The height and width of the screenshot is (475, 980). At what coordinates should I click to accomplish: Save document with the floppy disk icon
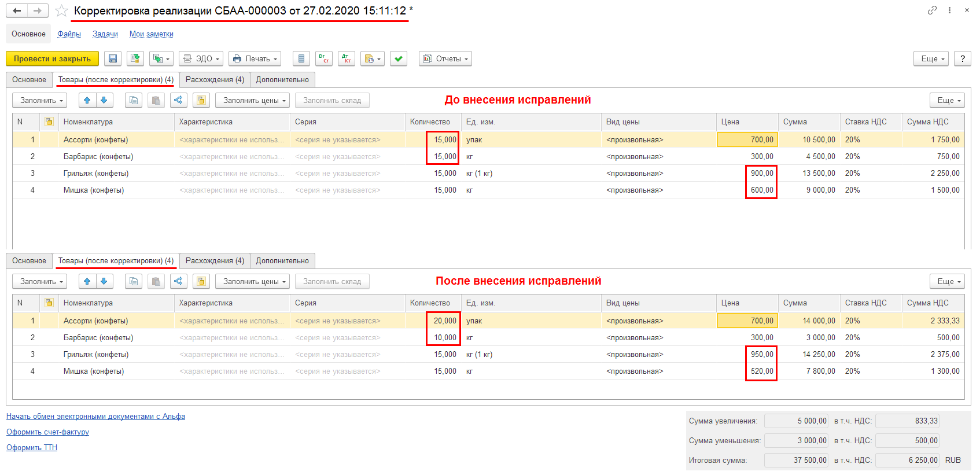(113, 58)
